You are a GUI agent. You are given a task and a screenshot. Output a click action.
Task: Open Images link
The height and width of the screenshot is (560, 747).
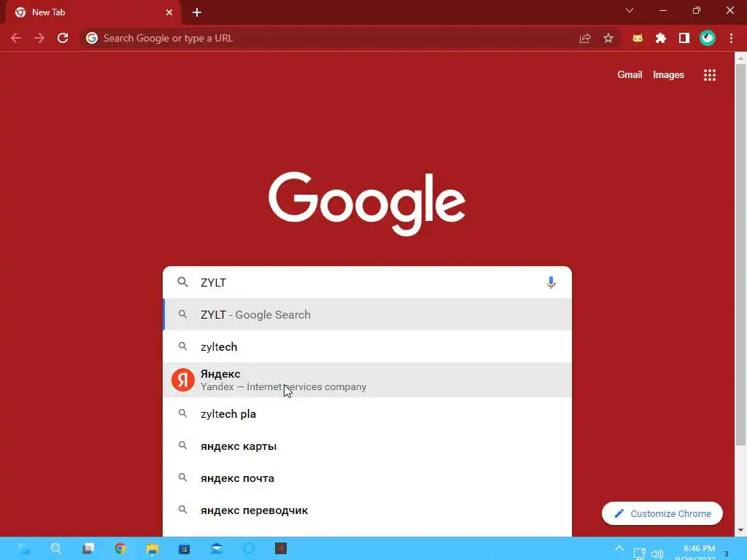[x=668, y=75]
